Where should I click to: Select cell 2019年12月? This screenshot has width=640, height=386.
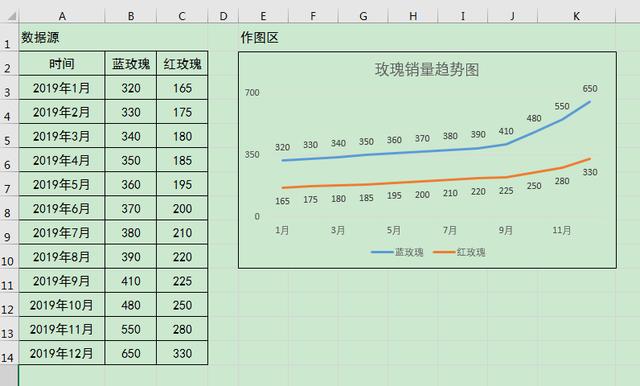coord(62,353)
